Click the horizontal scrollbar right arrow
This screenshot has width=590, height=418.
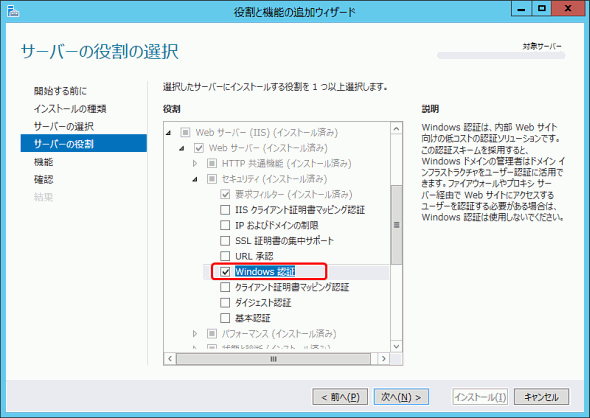[383, 359]
